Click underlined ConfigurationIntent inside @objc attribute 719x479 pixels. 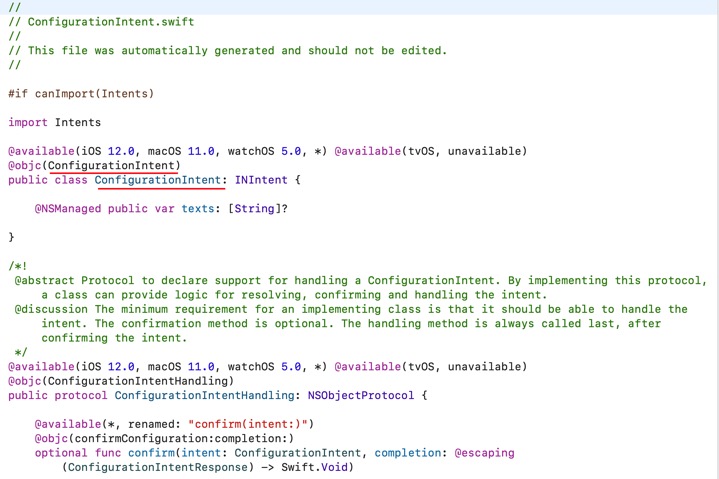[x=114, y=165]
